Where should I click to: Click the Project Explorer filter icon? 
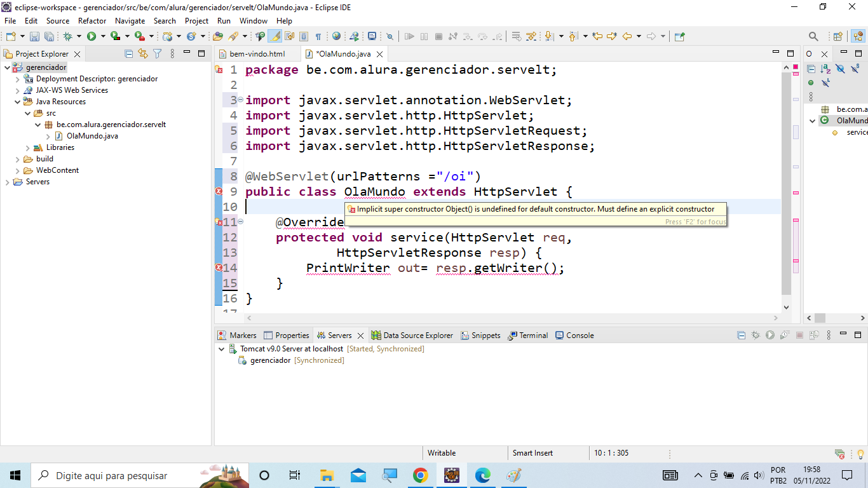coord(157,54)
